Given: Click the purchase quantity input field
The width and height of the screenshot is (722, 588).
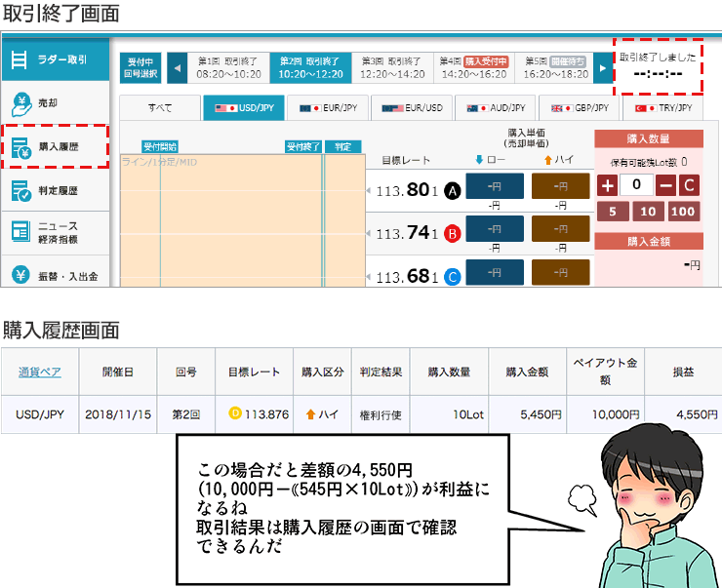Looking at the screenshot, I should 637,185.
